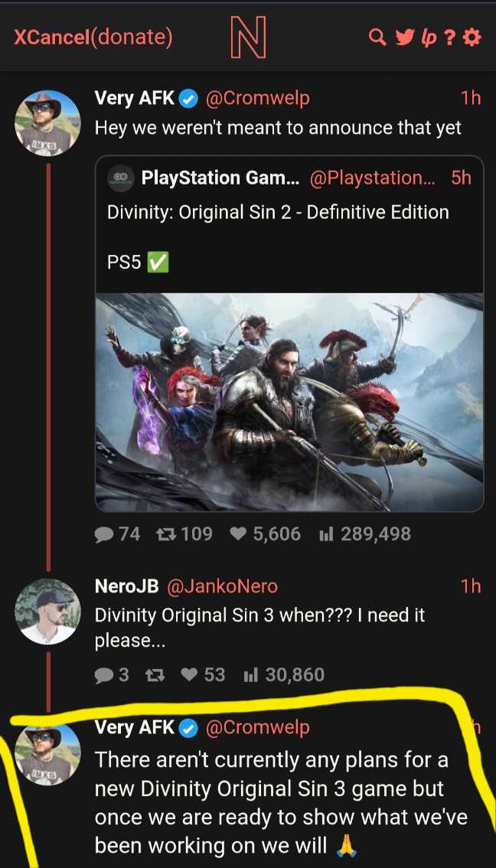Click Very AFK's cowboy hat avatar at top
This screenshot has width=496, height=868.
(x=47, y=123)
